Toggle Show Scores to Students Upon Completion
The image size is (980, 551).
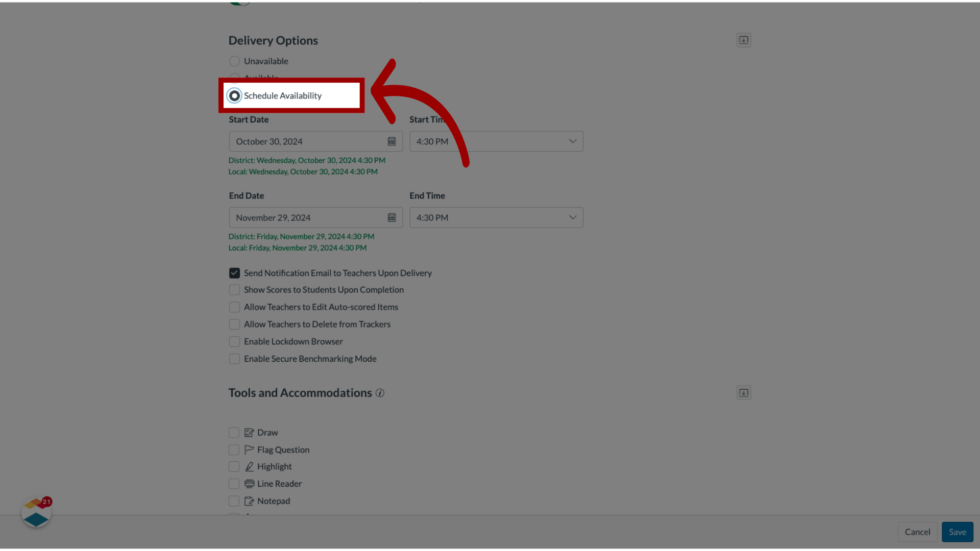coord(235,290)
